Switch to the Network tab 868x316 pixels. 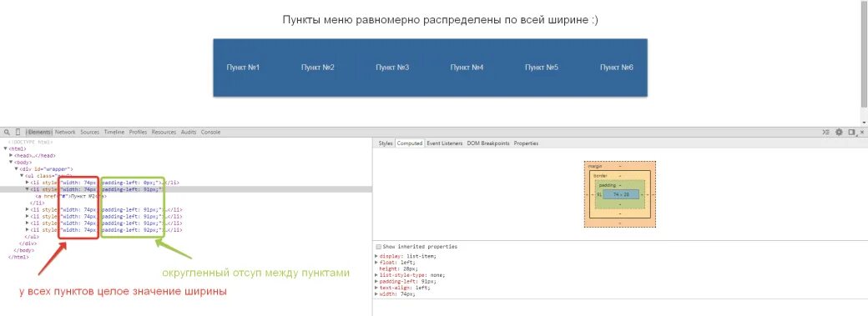coord(65,133)
